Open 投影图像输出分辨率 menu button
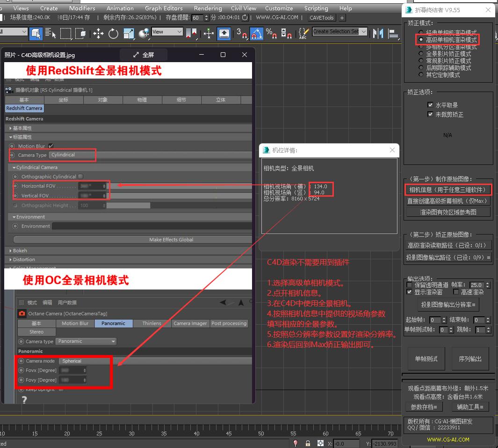This screenshot has width=498, height=448. click(448, 305)
